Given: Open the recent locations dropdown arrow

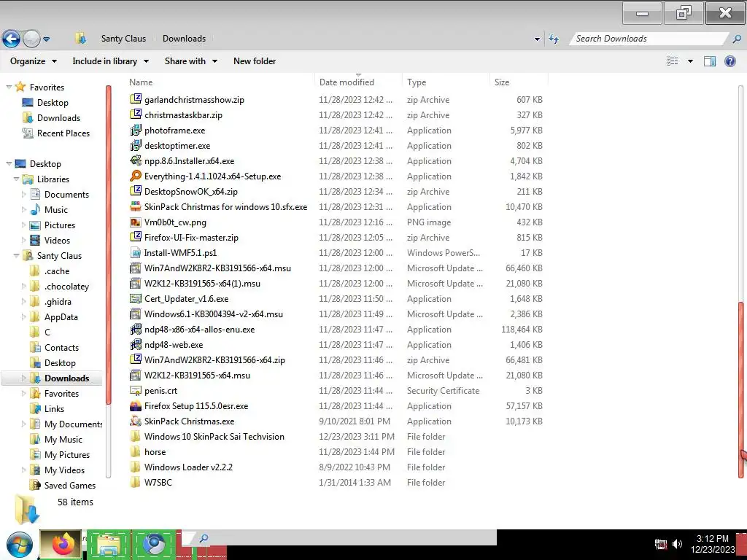Looking at the screenshot, I should coord(46,39).
